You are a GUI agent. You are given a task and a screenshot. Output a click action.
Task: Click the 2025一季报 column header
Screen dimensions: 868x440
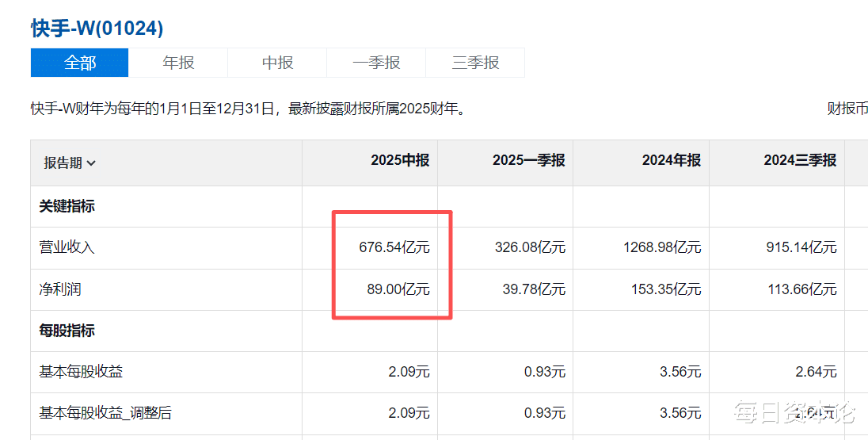[529, 160]
